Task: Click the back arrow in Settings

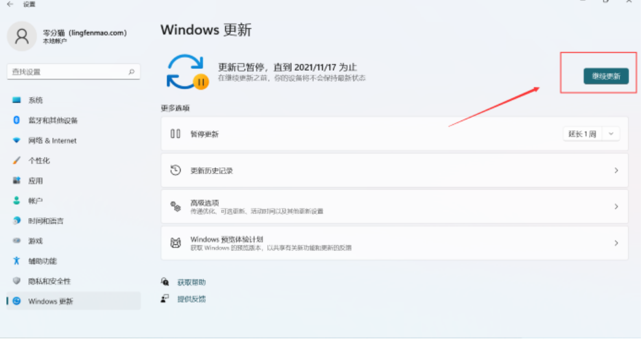Action: tap(10, 4)
